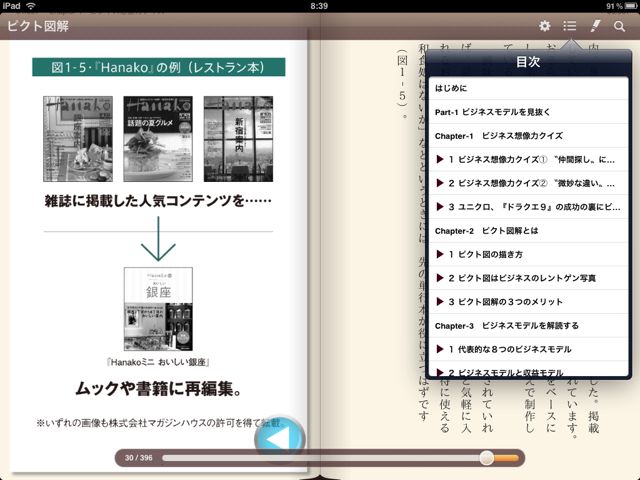640x480 pixels.
Task: Click the page slider track middle
Action: tap(341, 458)
